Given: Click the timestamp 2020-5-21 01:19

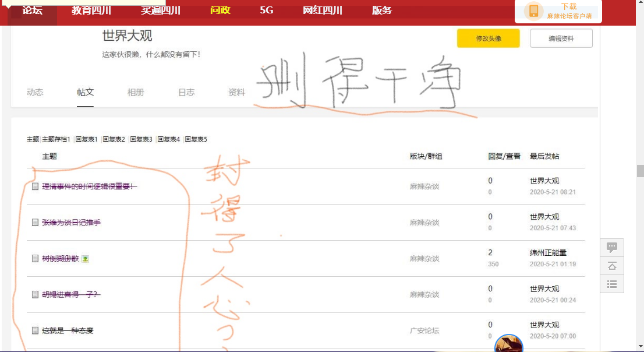Looking at the screenshot, I should click(553, 264).
